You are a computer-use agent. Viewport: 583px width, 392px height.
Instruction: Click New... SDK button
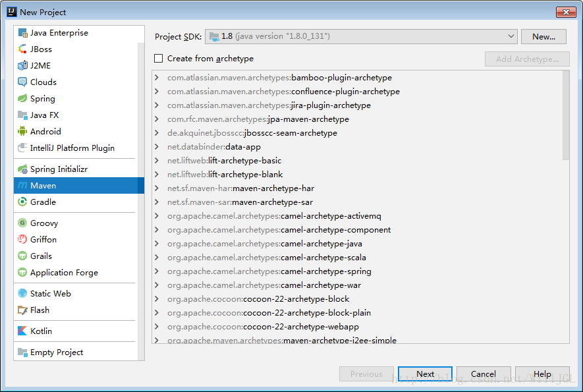(543, 36)
